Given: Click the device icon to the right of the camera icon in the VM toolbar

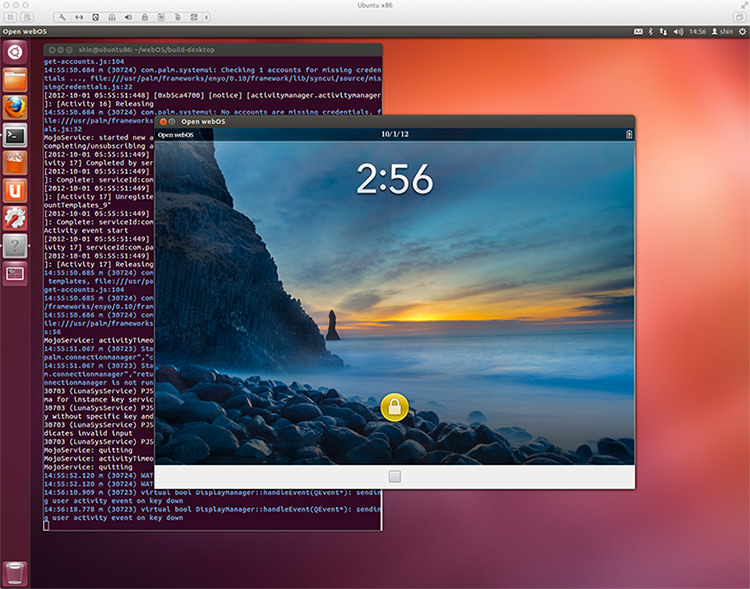Looking at the screenshot, I should (x=177, y=17).
